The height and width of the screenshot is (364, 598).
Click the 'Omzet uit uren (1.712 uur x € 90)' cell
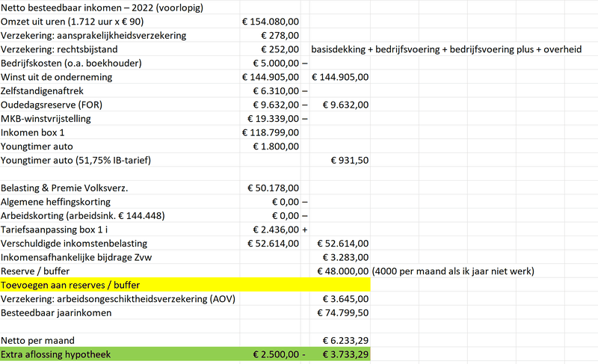point(72,22)
